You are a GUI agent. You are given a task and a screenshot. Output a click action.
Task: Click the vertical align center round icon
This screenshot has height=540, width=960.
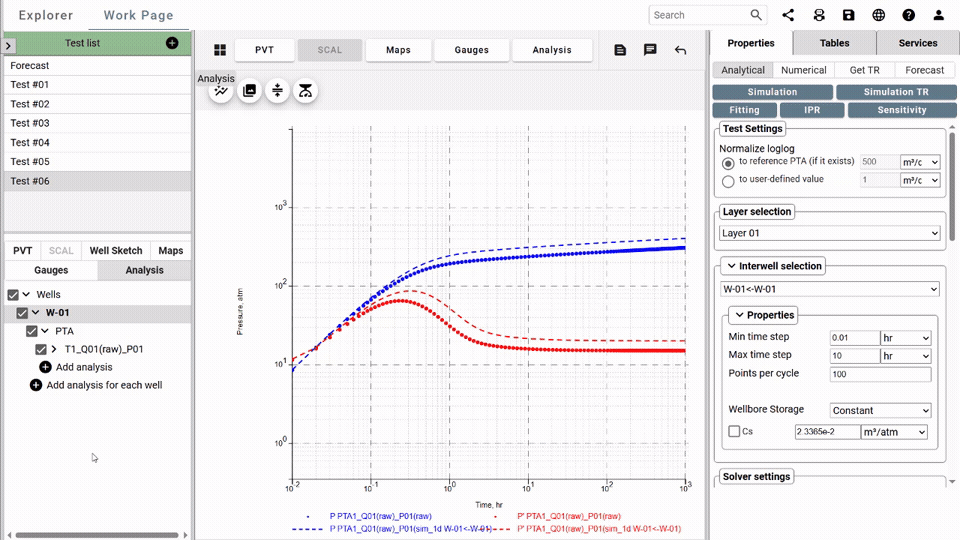[277, 91]
